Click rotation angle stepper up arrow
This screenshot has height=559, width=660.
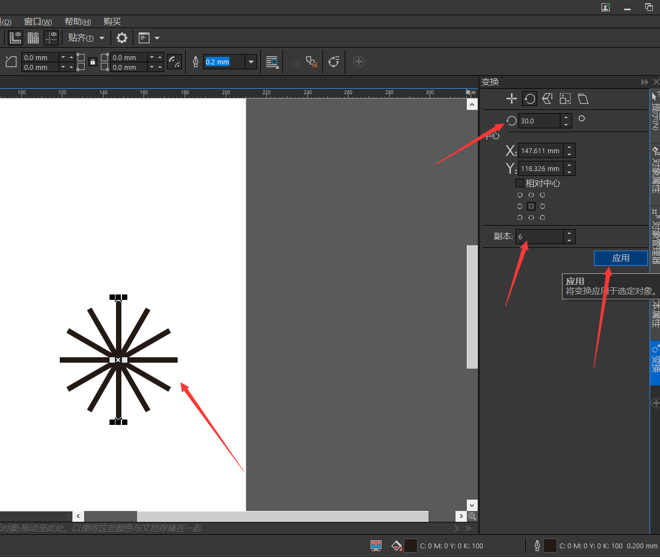coord(566,117)
